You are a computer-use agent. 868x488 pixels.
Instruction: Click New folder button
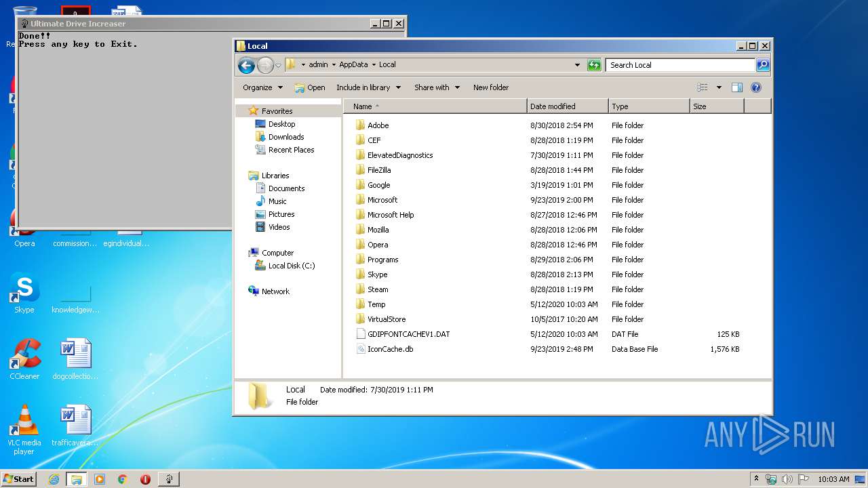click(491, 87)
